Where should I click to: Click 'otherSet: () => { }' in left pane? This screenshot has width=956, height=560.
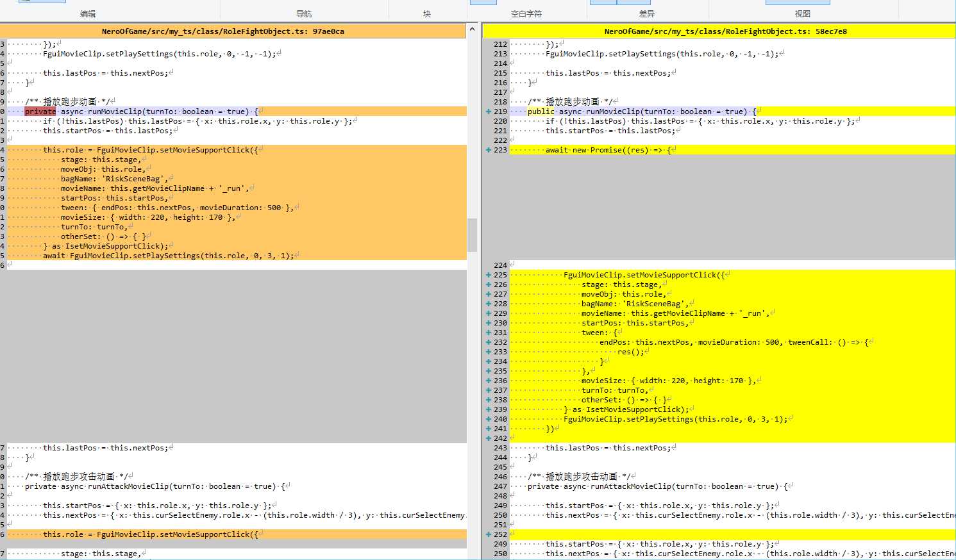(x=103, y=236)
